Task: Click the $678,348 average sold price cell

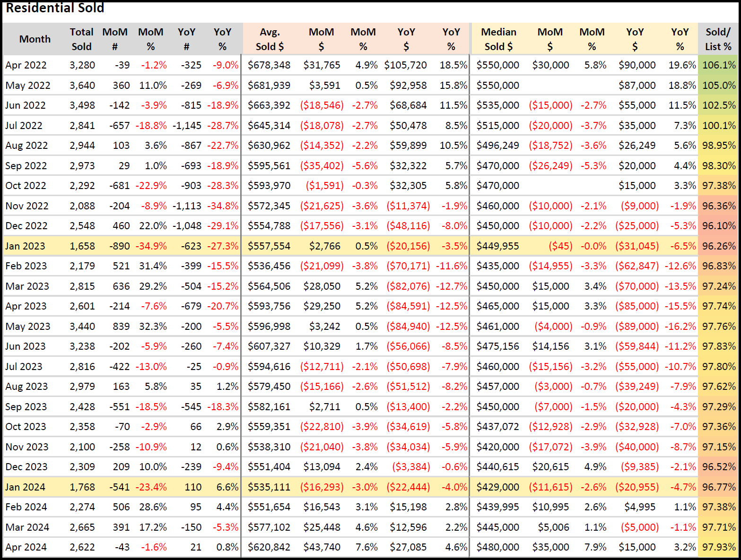Action: point(269,65)
